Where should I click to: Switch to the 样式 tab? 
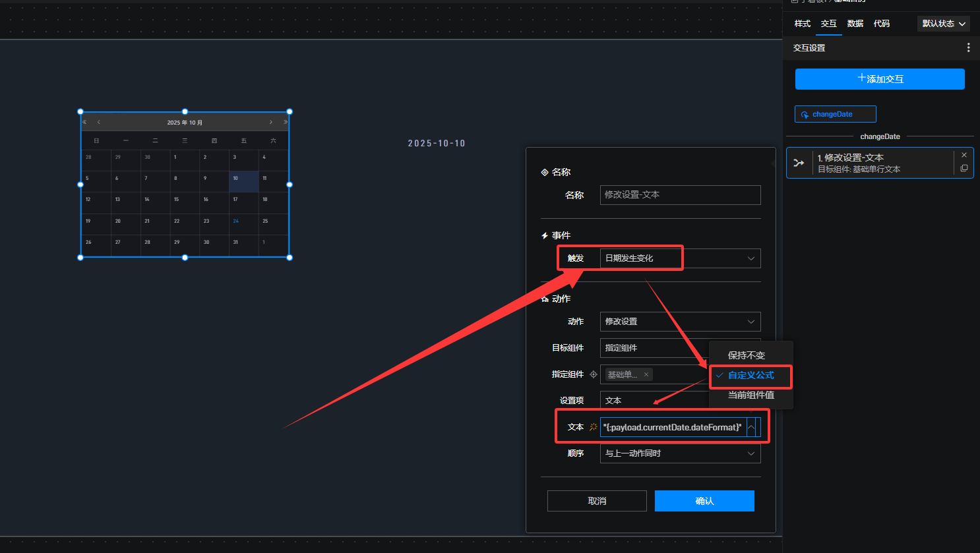pos(802,24)
